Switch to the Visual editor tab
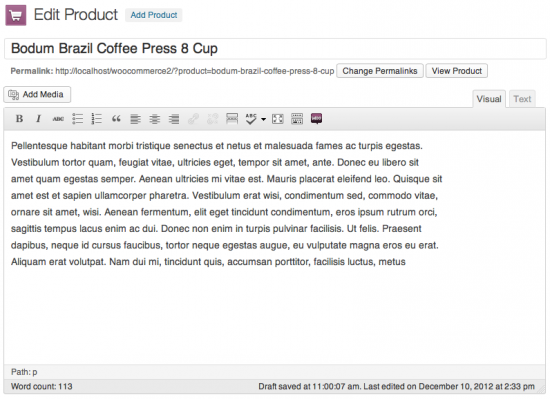The image size is (550, 399). [489, 99]
